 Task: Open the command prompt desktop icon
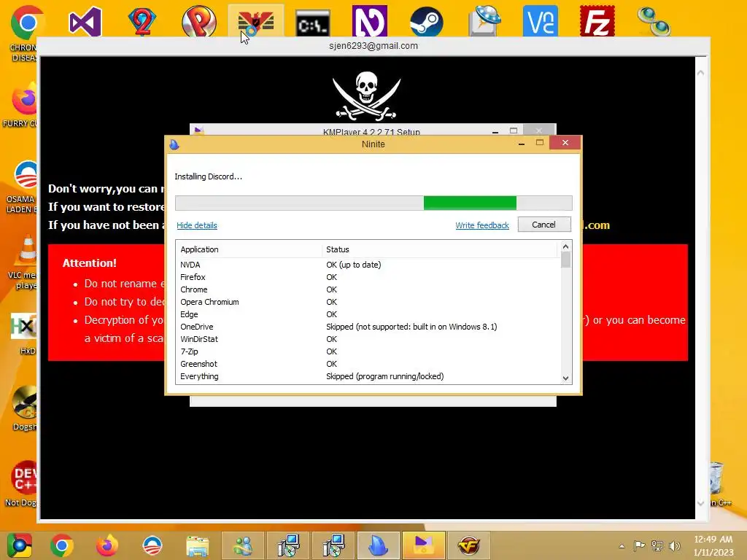point(312,24)
